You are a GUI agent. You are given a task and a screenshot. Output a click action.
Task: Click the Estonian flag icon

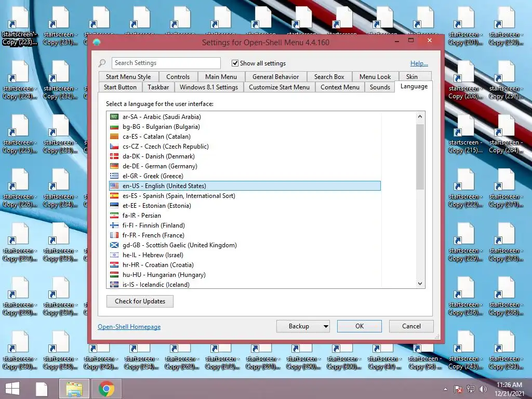tap(114, 205)
